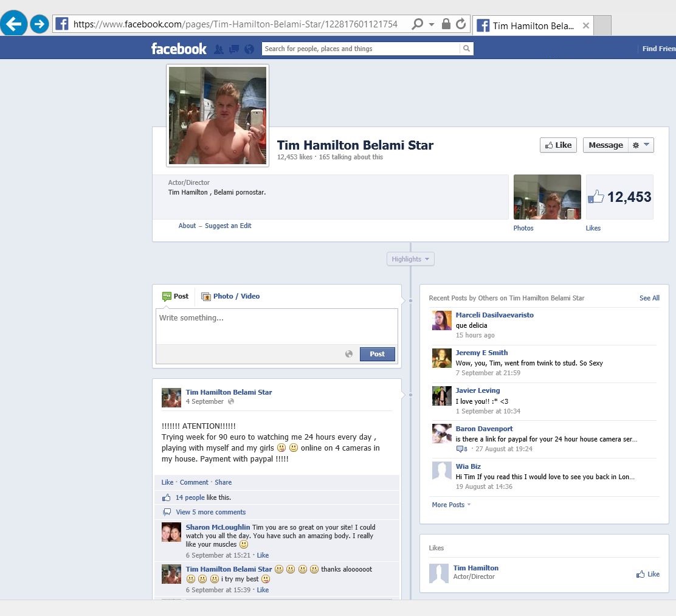
Task: Open 19 August at 14:36 timestamp
Action: coord(484,486)
